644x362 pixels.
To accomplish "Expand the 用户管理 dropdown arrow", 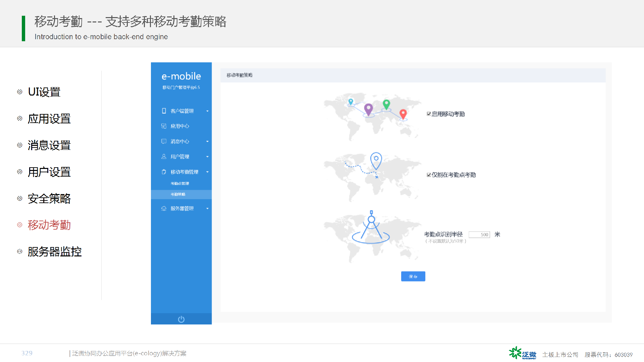I will coord(207,157).
